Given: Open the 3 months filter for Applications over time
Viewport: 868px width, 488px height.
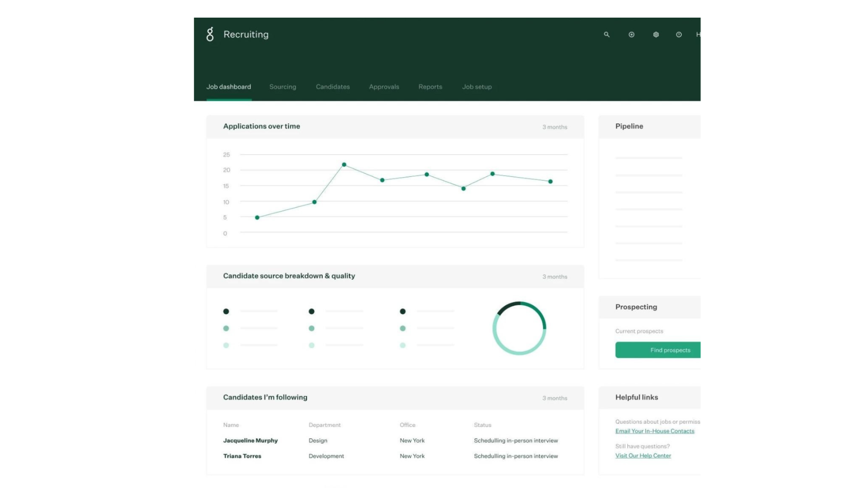Looking at the screenshot, I should click(x=555, y=127).
